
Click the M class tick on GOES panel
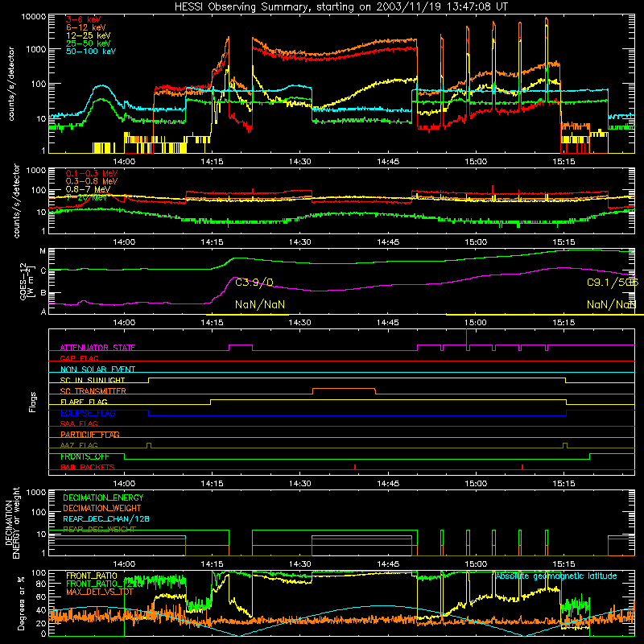coord(43,251)
